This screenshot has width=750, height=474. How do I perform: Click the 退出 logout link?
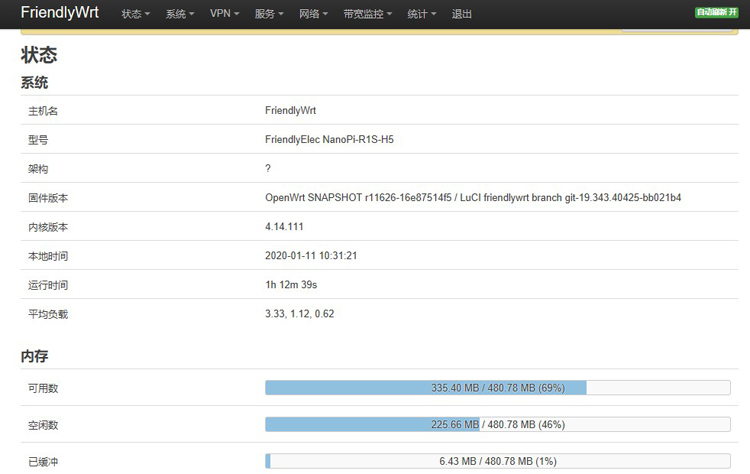point(462,14)
